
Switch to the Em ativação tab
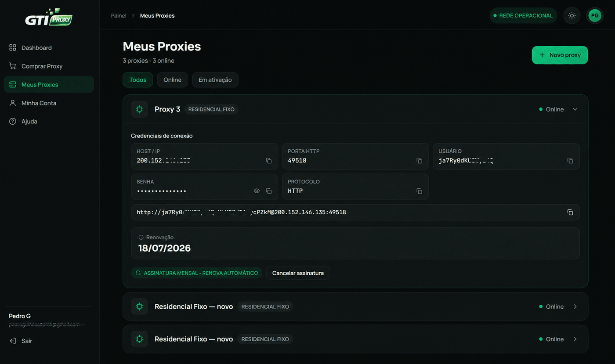(215, 80)
